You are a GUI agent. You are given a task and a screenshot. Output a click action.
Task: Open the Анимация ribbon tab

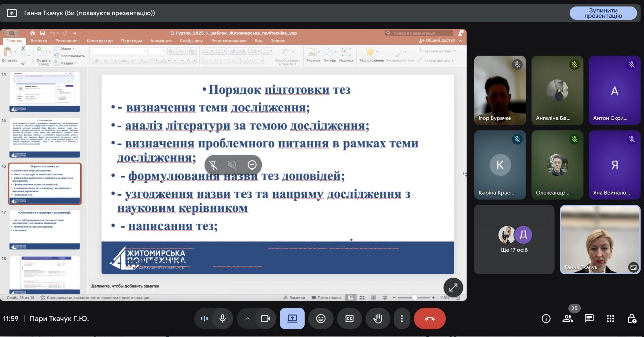tap(160, 41)
